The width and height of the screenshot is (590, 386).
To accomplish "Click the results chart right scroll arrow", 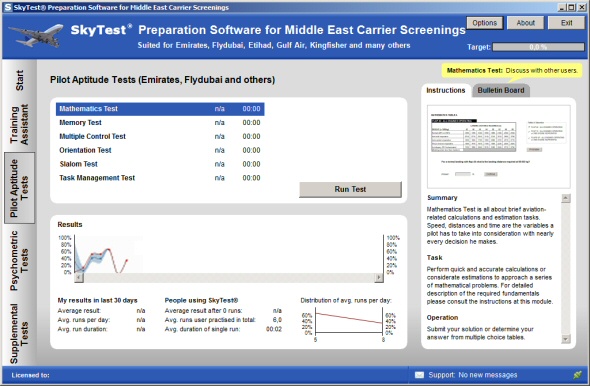I will [379, 278].
